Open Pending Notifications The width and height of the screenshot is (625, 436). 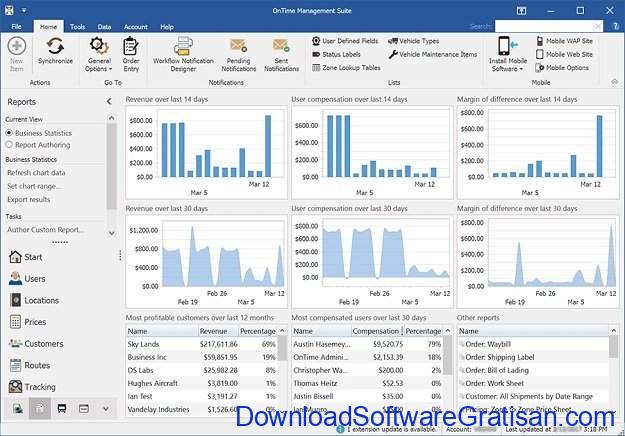[x=238, y=54]
